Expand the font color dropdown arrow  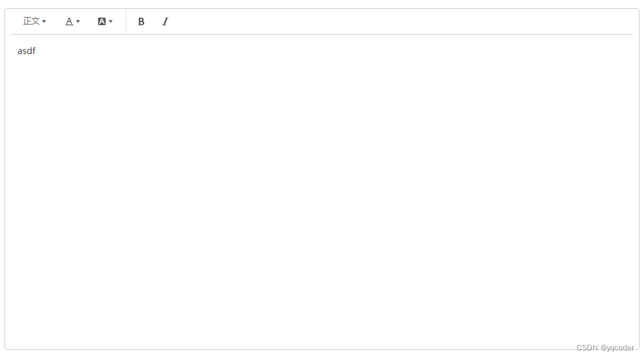(78, 21)
